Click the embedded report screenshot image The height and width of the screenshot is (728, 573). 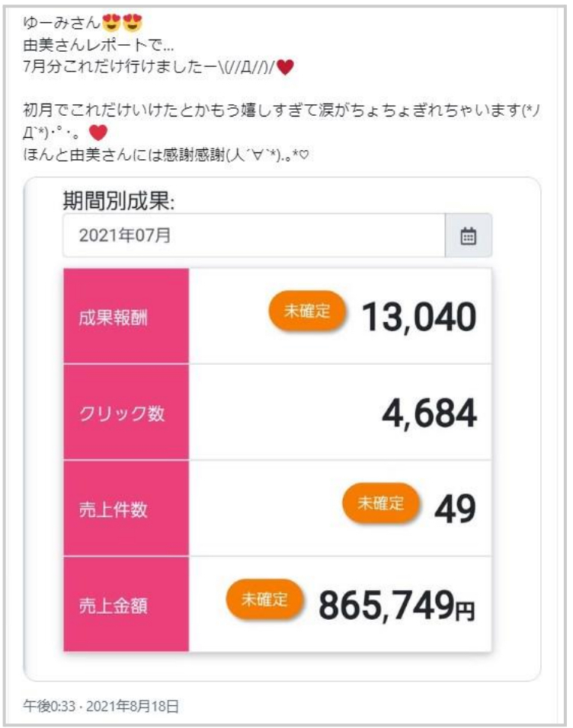point(282,429)
